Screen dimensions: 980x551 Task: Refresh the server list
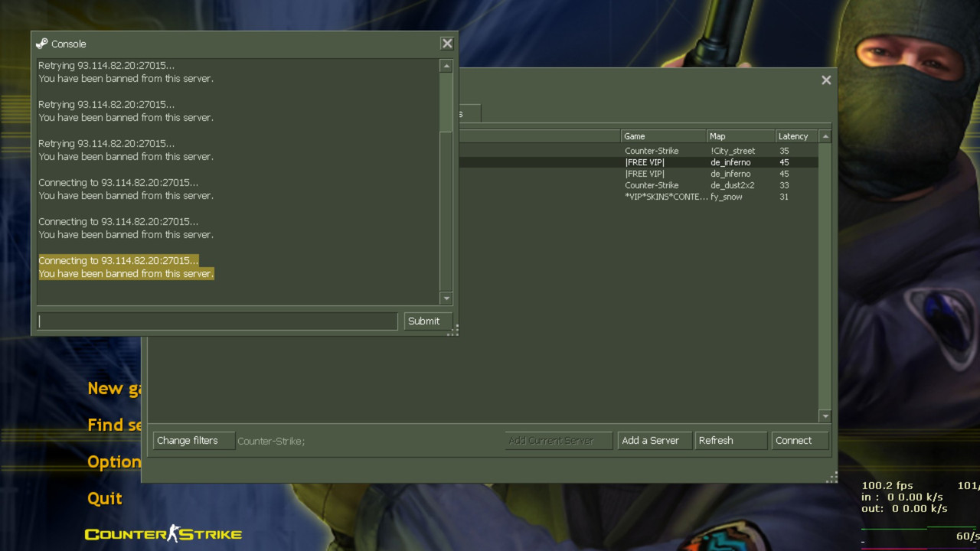[x=730, y=441]
